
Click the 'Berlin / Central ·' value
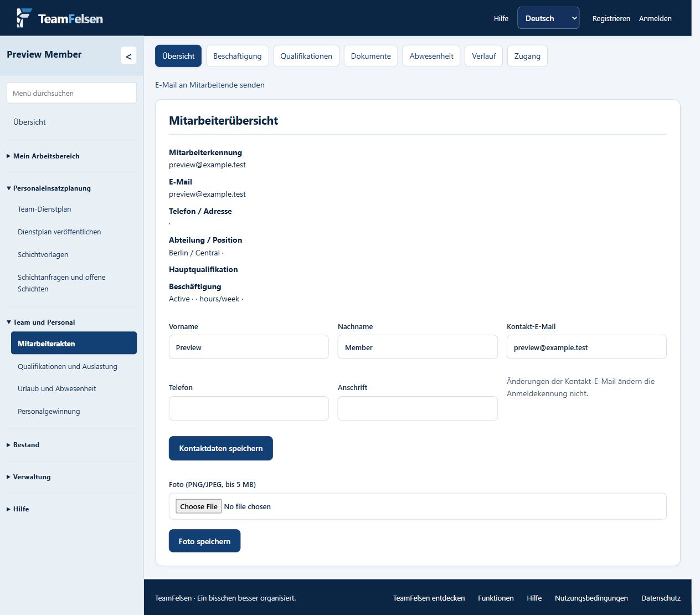pos(196,253)
